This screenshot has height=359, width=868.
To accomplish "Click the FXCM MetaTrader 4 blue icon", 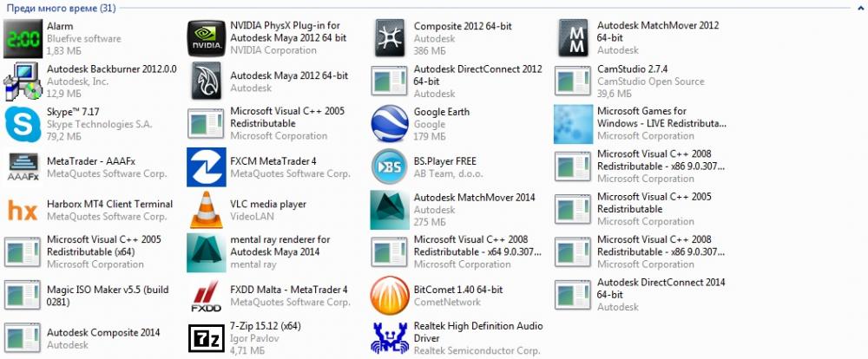I will [207, 167].
